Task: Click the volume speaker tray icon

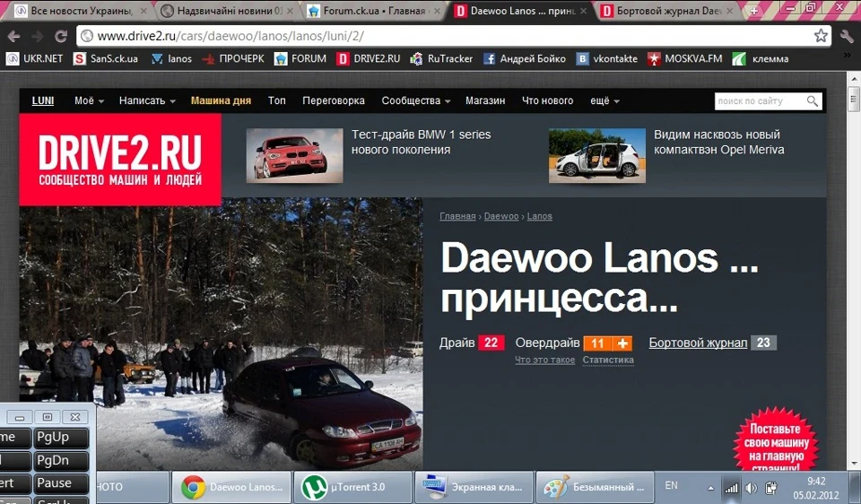Action: click(x=751, y=488)
